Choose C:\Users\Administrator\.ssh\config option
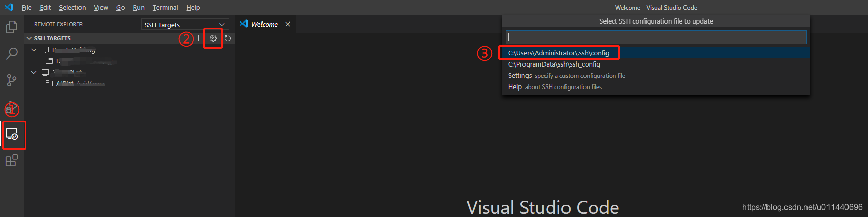The image size is (868, 217). point(656,53)
